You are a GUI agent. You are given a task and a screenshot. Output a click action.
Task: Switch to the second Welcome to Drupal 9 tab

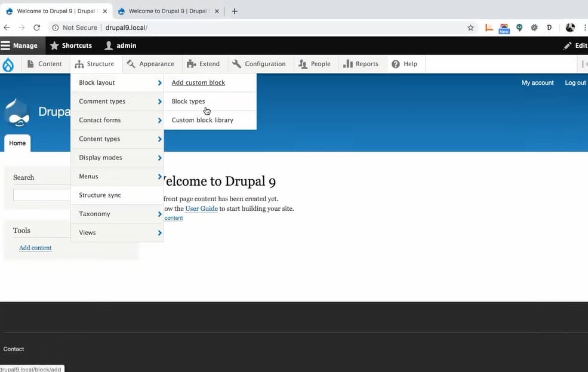click(x=168, y=11)
